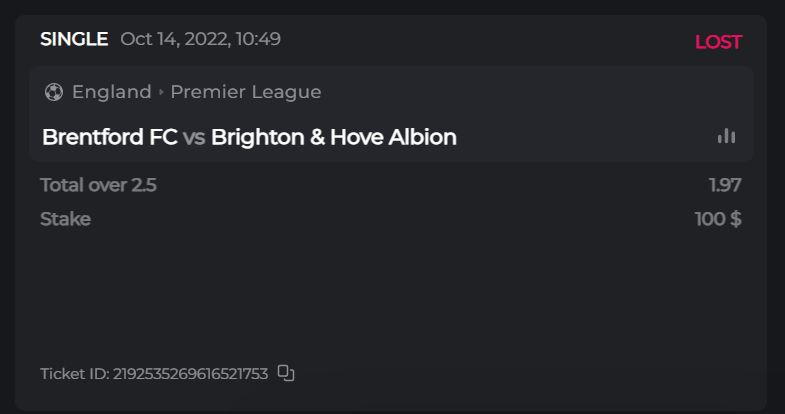Click the 1.97 odds value

coord(725,185)
